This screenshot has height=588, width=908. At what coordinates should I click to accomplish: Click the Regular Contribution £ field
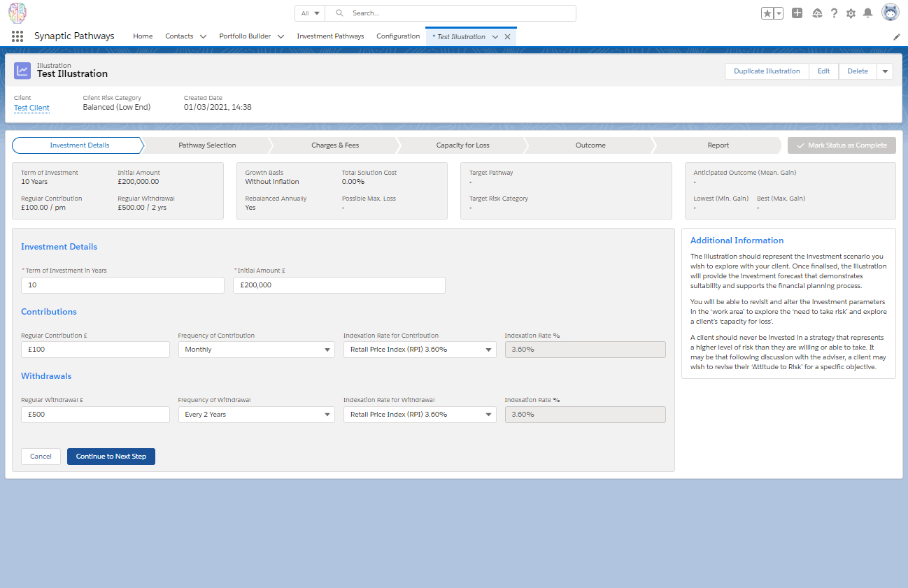[x=95, y=350]
